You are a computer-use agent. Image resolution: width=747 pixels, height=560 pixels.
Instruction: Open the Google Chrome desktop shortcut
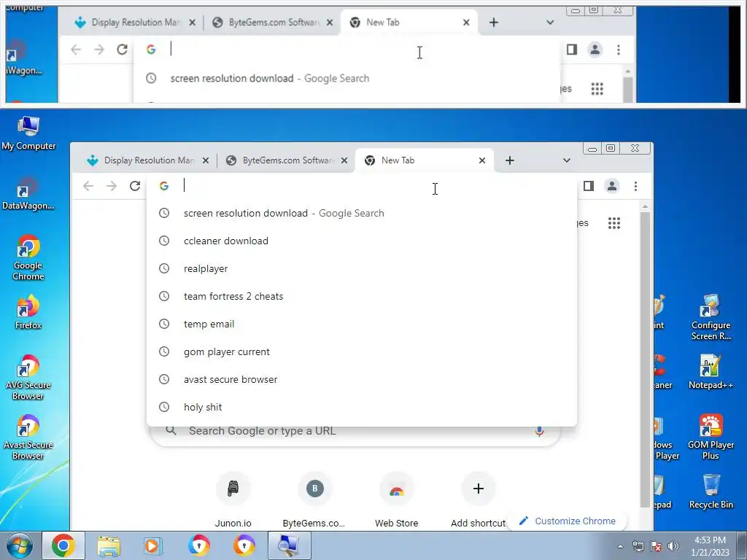28,257
